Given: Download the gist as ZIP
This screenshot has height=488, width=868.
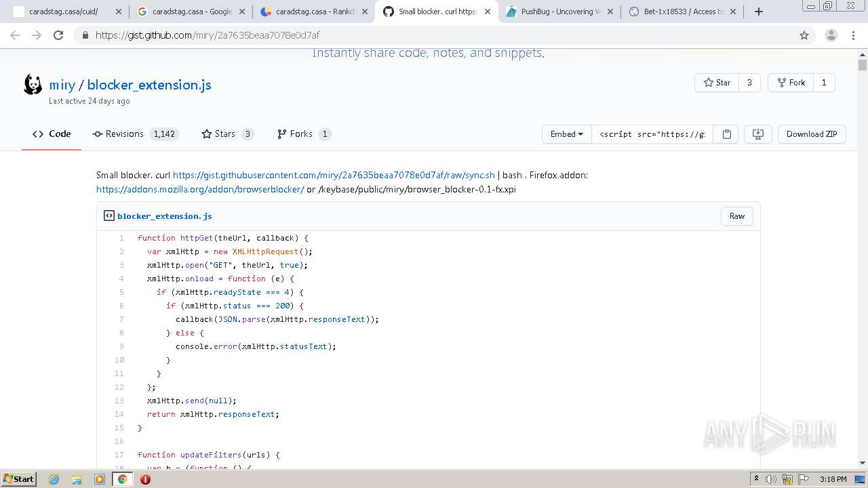Looking at the screenshot, I should pos(812,134).
